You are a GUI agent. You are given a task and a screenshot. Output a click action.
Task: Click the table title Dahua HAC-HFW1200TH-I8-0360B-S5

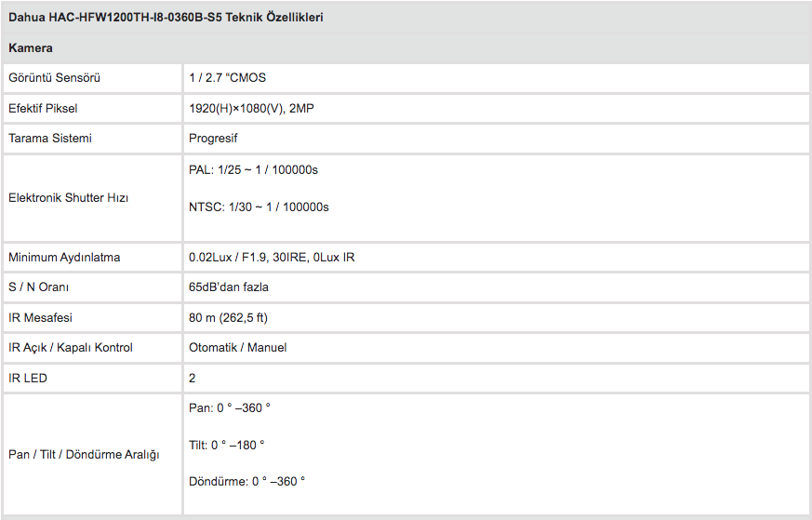coord(166,18)
